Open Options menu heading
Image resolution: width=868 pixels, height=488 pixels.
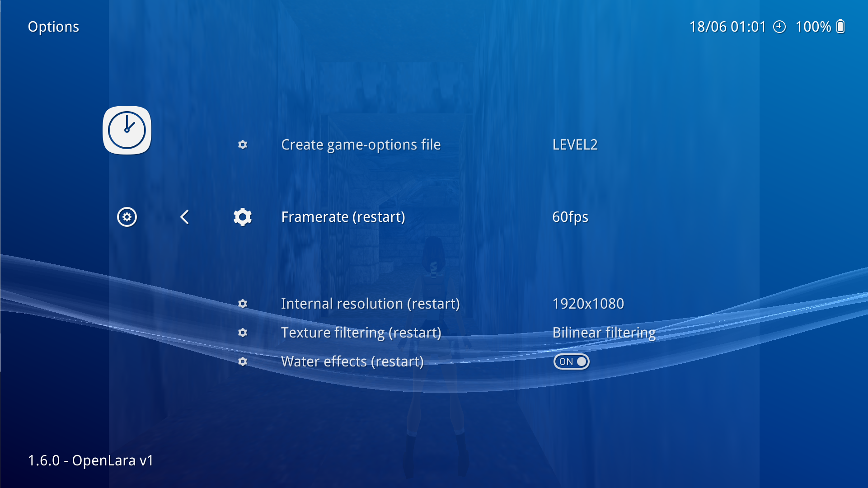point(54,26)
